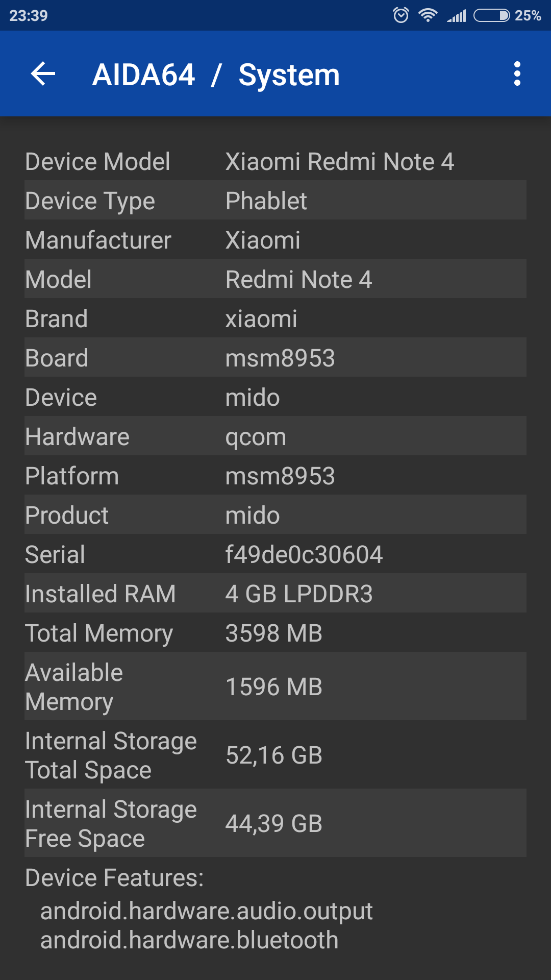
Task: Tap the alarm clock status icon
Action: [x=401, y=15]
